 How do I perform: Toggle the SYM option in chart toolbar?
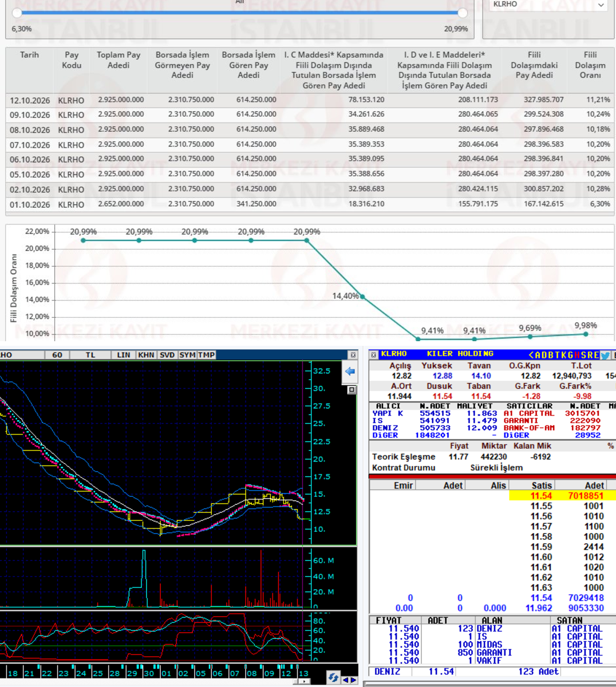187,355
